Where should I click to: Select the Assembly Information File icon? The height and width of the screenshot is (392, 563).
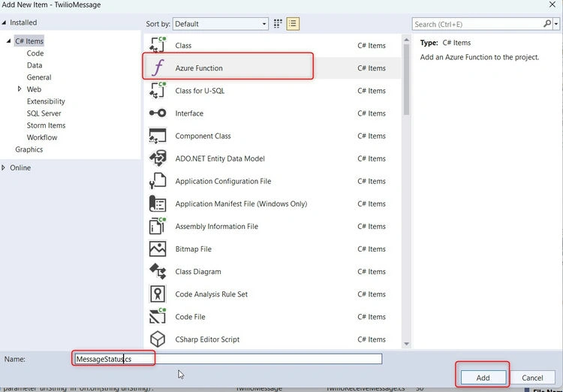pyautogui.click(x=158, y=226)
